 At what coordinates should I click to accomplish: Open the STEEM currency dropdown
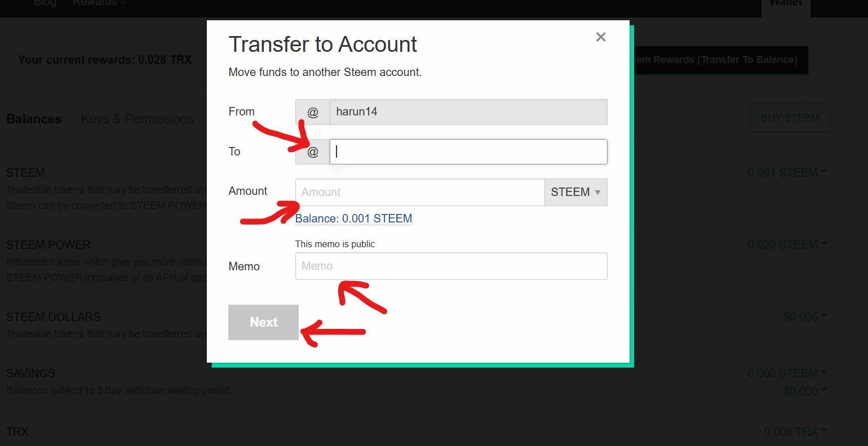[576, 192]
